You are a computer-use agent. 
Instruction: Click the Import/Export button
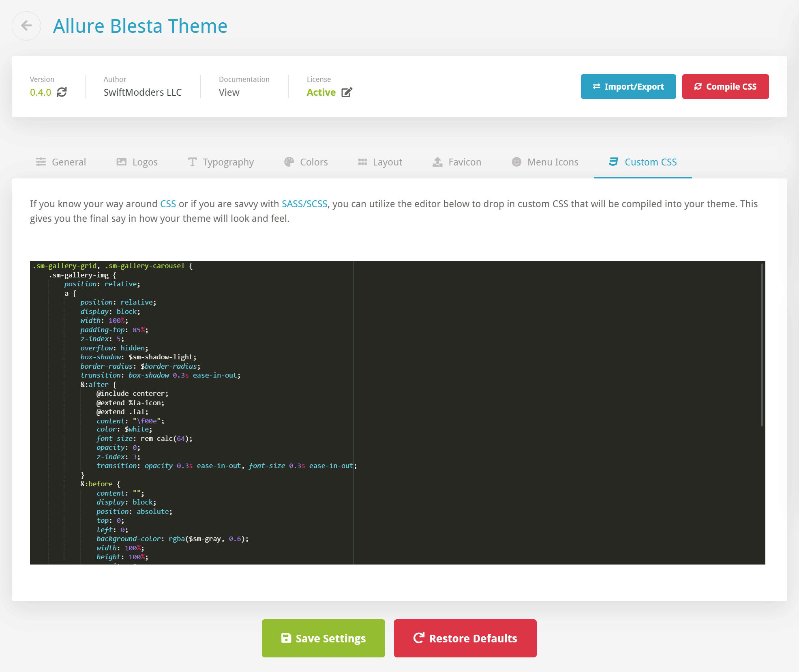(628, 86)
